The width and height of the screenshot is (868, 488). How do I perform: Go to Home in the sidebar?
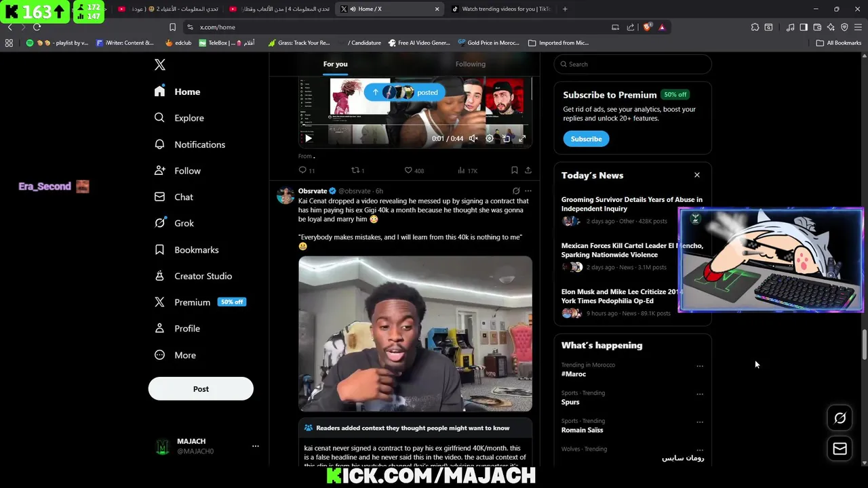pos(178,91)
